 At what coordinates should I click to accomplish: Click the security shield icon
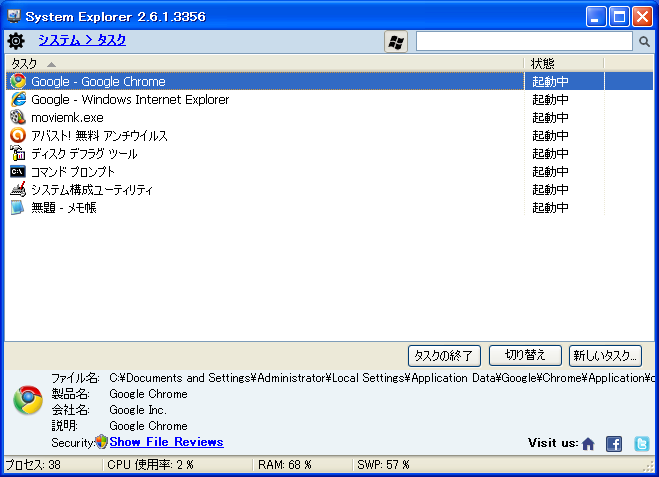(x=102, y=442)
